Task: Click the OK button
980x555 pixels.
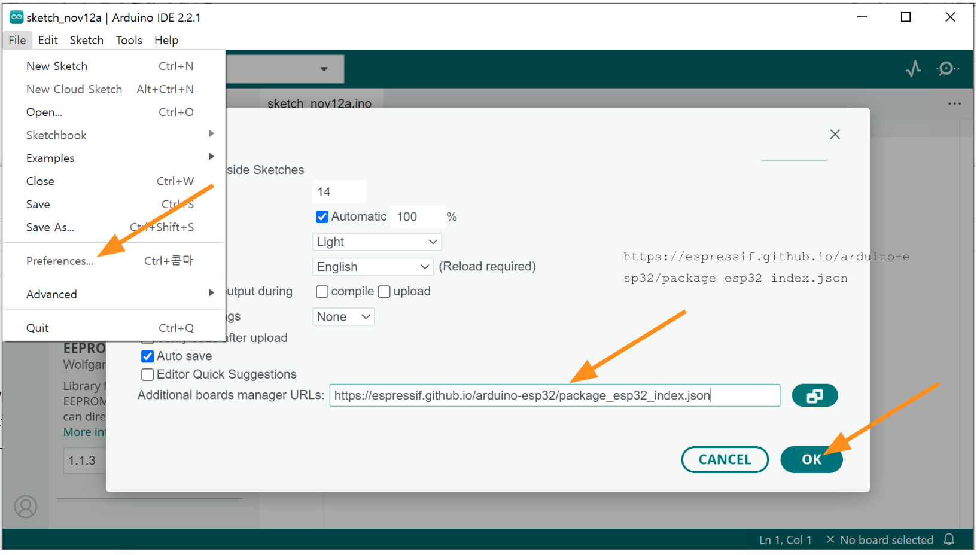Action: (811, 459)
